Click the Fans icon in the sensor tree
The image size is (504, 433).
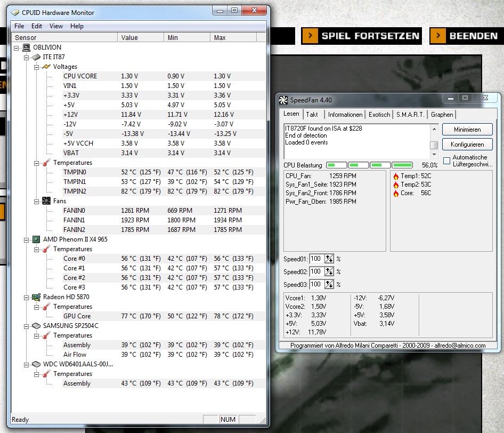pyautogui.click(x=46, y=201)
